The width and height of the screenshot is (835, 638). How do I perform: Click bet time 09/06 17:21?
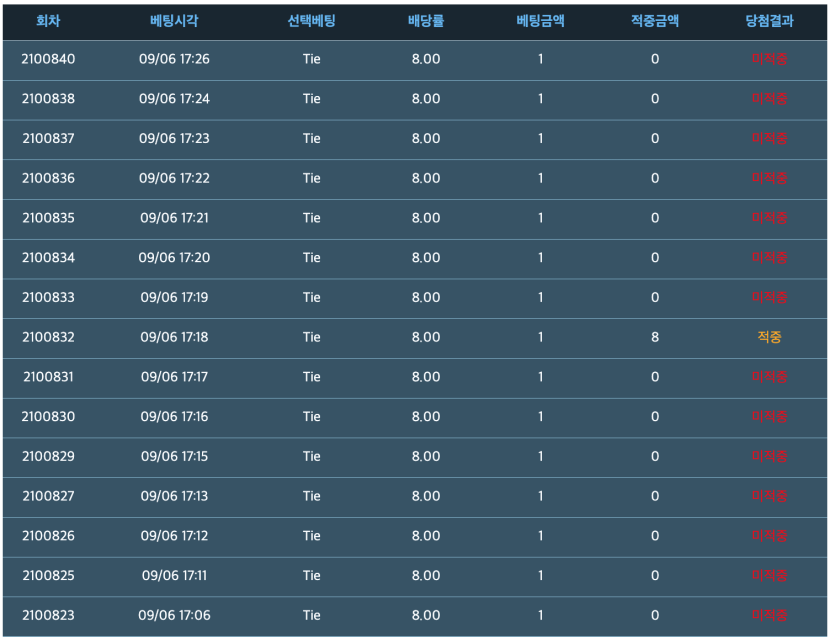[174, 218]
